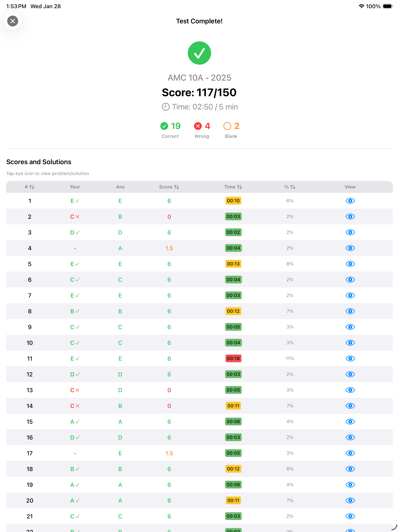The width and height of the screenshot is (399, 532).
Task: View problem 9 solution with eye icon
Action: (350, 327)
